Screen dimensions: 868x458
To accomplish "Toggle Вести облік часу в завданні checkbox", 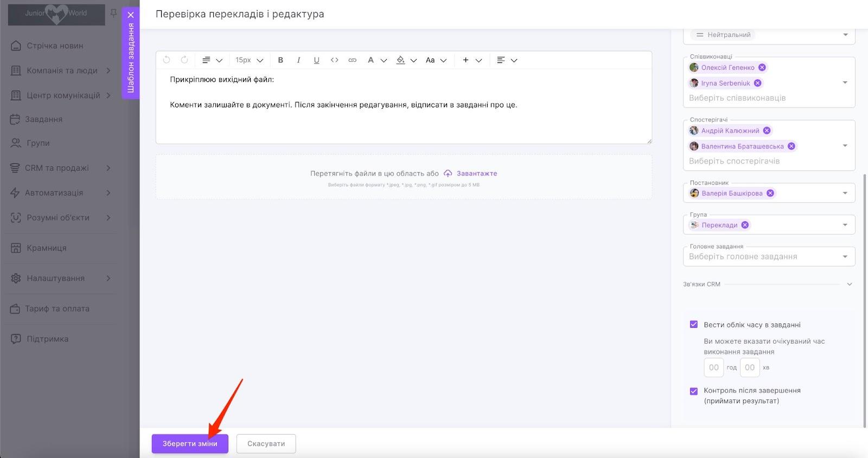I will click(x=693, y=325).
